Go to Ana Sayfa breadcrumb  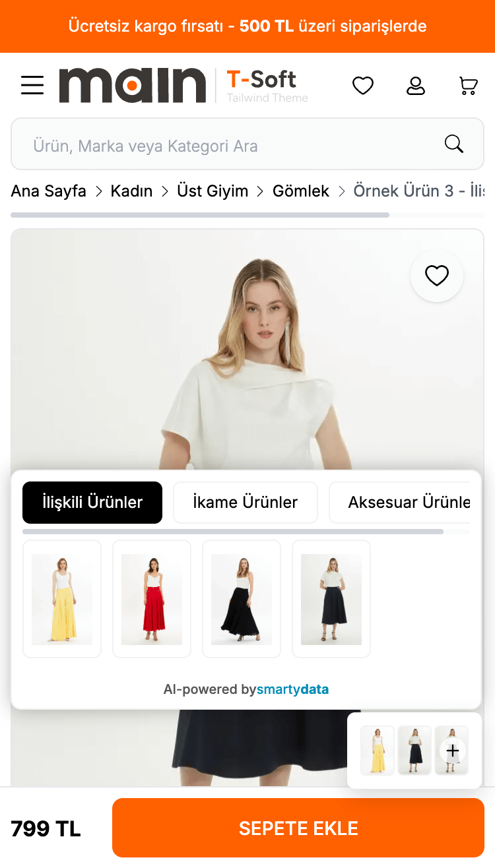(x=48, y=191)
